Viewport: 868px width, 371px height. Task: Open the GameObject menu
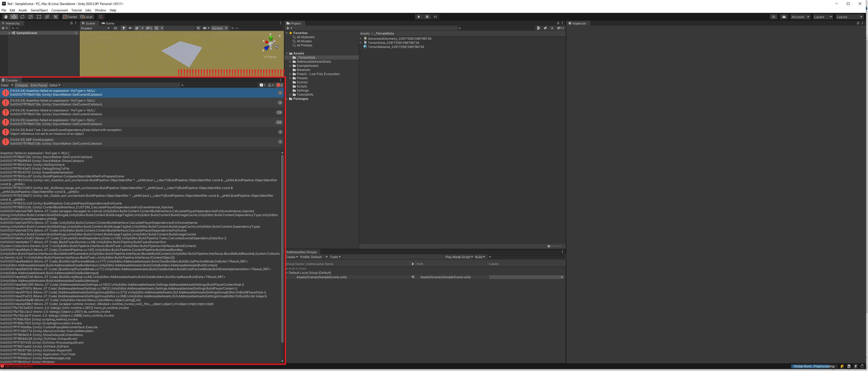tap(39, 11)
